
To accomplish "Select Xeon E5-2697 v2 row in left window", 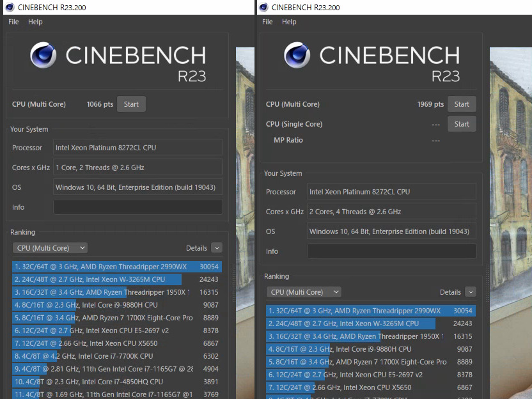I will tap(117, 331).
